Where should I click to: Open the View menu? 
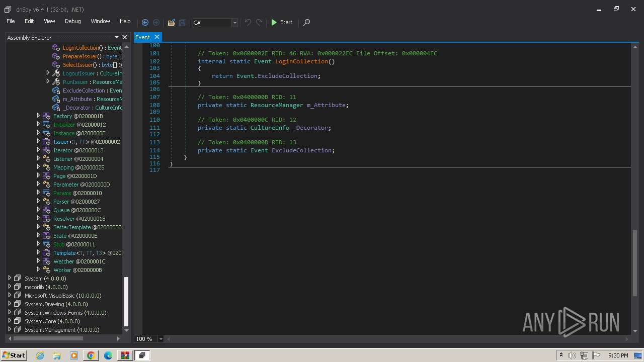point(49,21)
